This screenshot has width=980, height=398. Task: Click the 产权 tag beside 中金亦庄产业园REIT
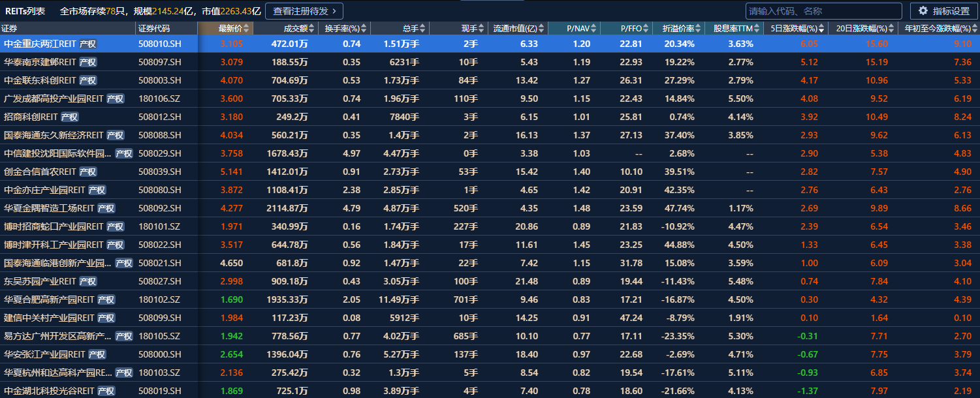click(97, 190)
